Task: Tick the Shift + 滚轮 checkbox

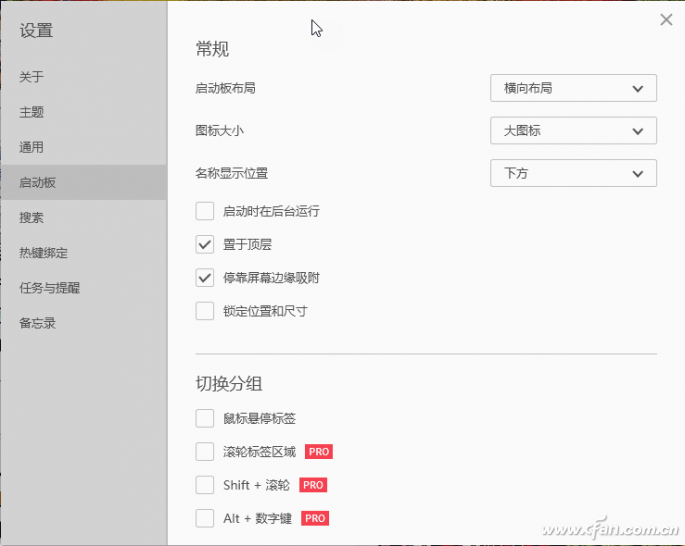Action: click(x=204, y=485)
